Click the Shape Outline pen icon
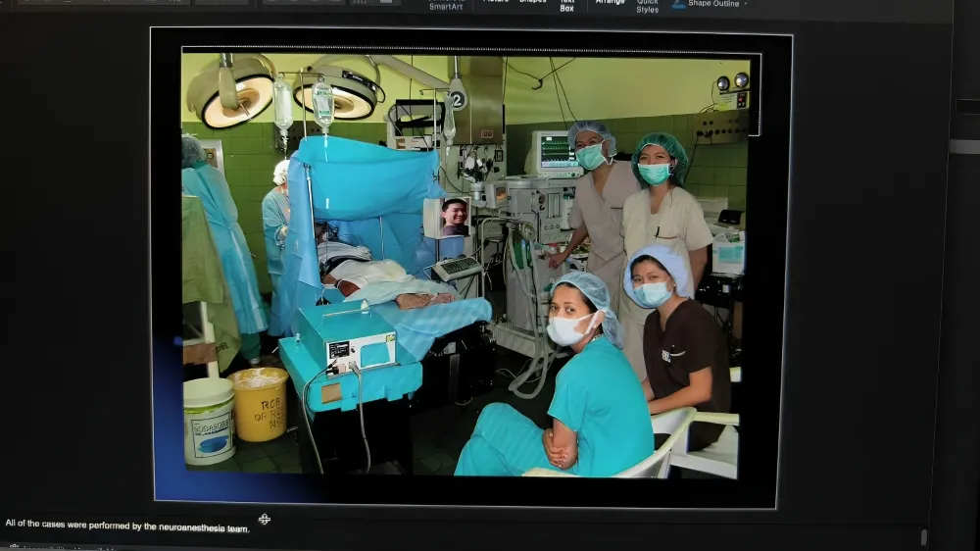Screen dimensions: 980x551 [x=678, y=4]
